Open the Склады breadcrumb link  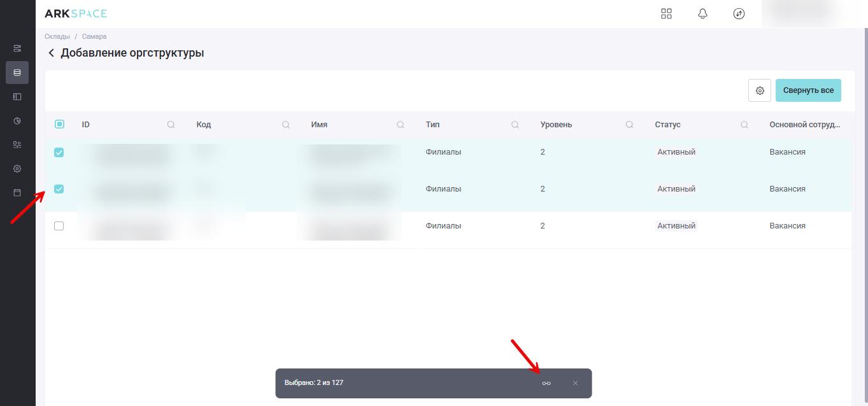click(57, 36)
